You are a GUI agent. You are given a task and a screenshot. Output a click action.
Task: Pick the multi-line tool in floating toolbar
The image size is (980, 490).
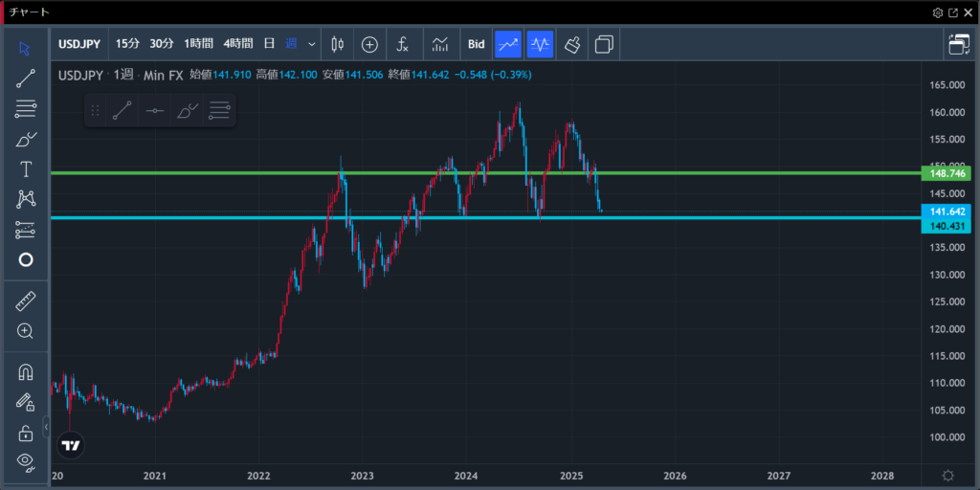[219, 111]
